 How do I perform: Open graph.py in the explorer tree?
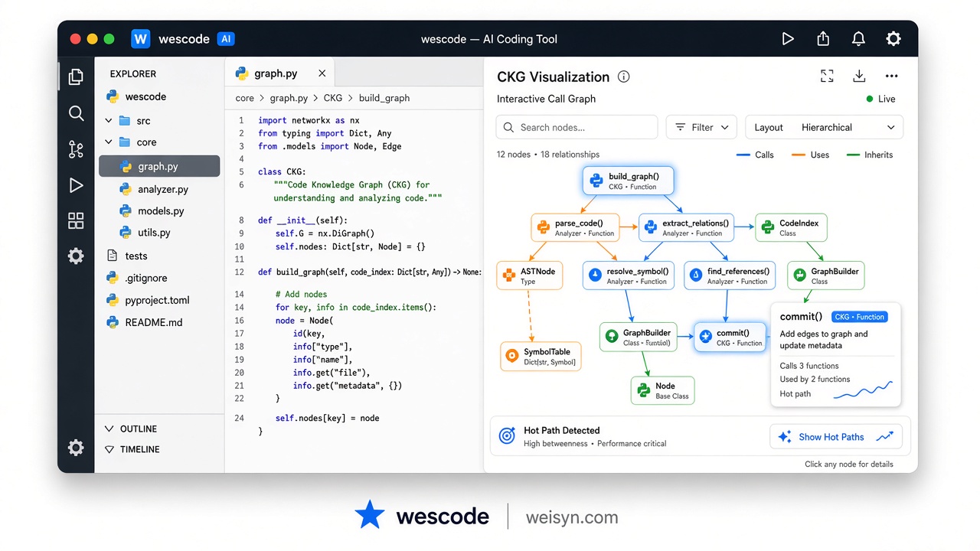click(x=159, y=166)
